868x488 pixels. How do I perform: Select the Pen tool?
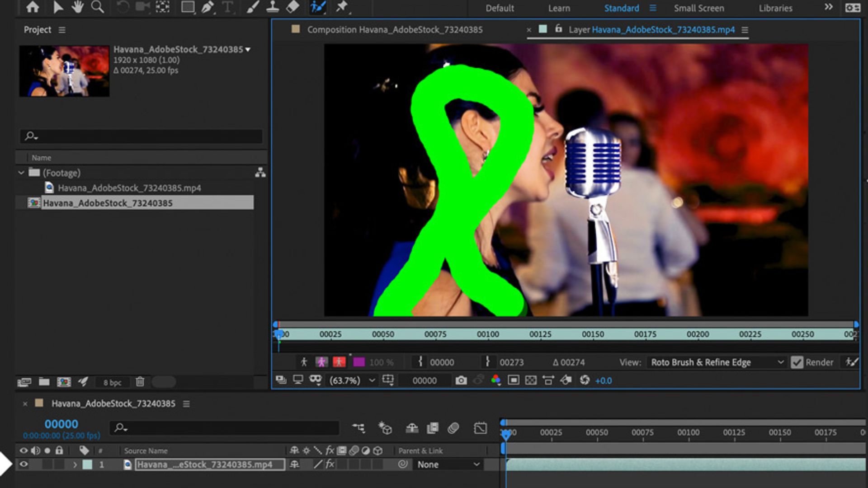tap(207, 7)
